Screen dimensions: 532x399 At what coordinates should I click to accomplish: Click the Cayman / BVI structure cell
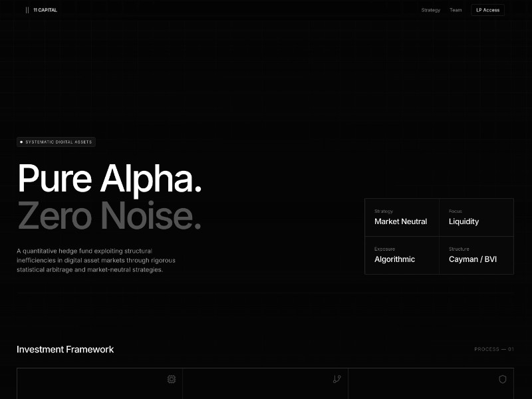click(x=476, y=255)
